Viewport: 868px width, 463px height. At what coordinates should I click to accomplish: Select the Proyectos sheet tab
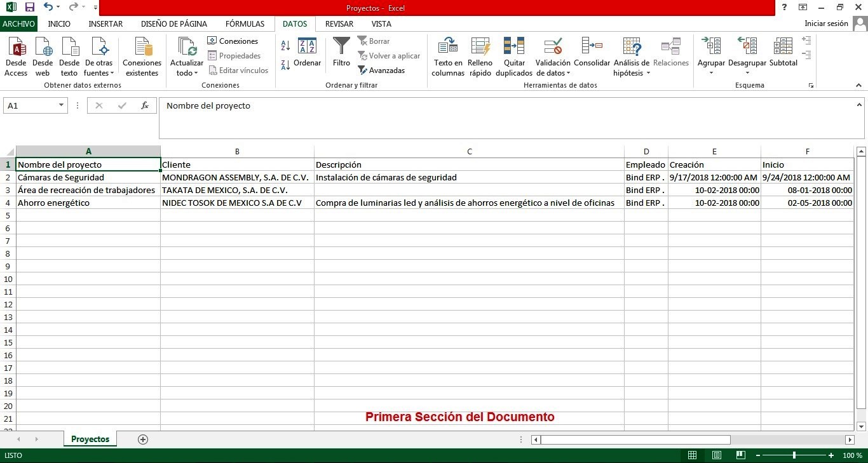[x=90, y=439]
